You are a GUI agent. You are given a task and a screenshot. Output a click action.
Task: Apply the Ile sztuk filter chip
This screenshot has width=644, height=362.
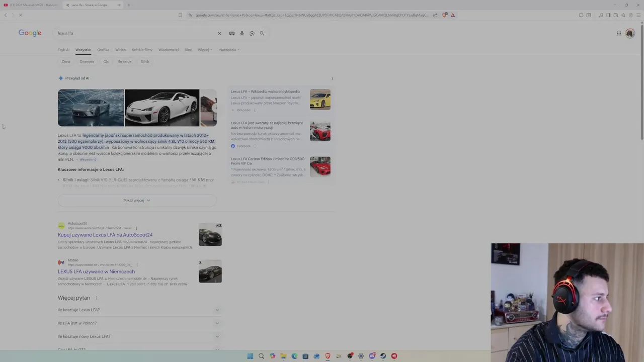pos(125,61)
